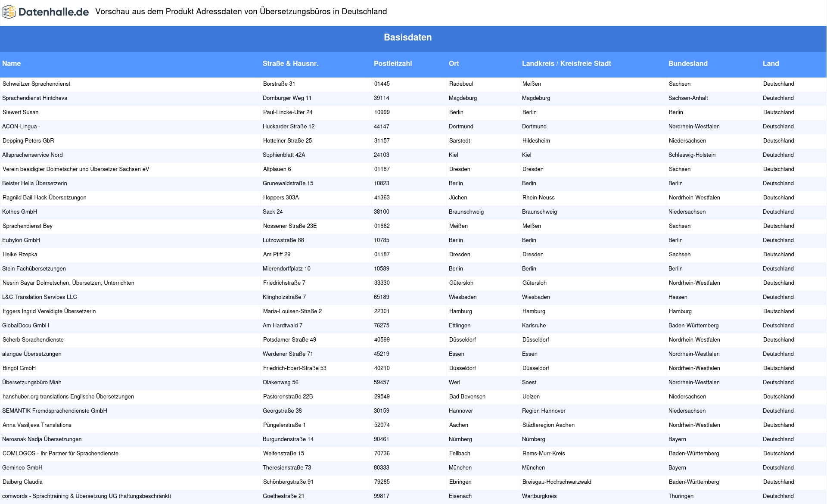The width and height of the screenshot is (827, 504).
Task: Click the name GlobalDocu GmbH
Action: [x=25, y=326]
